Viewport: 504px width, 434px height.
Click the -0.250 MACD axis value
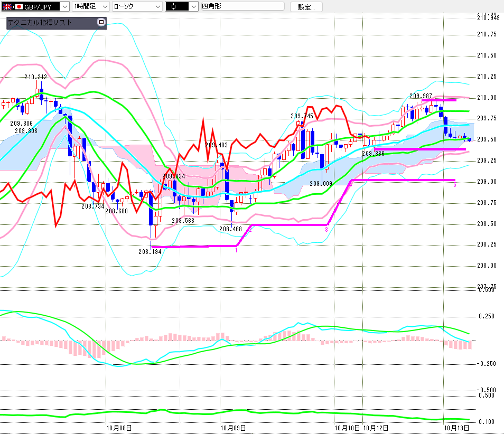point(486,364)
